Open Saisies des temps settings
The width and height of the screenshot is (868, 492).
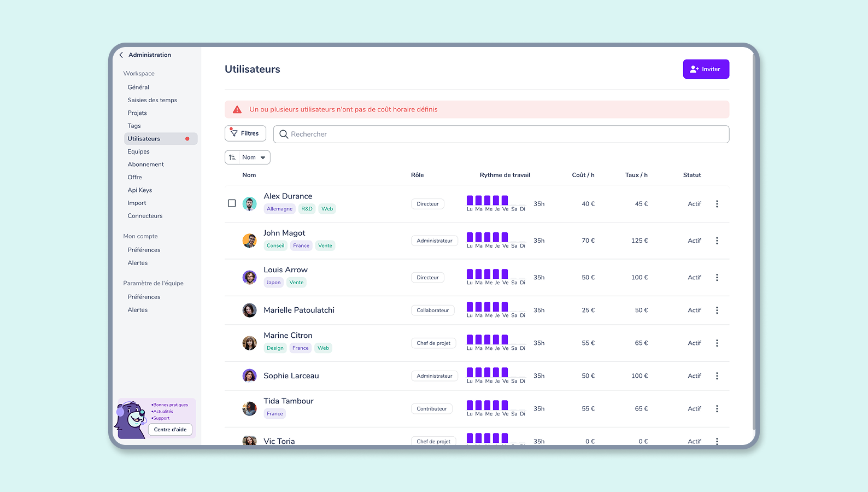[x=153, y=101]
